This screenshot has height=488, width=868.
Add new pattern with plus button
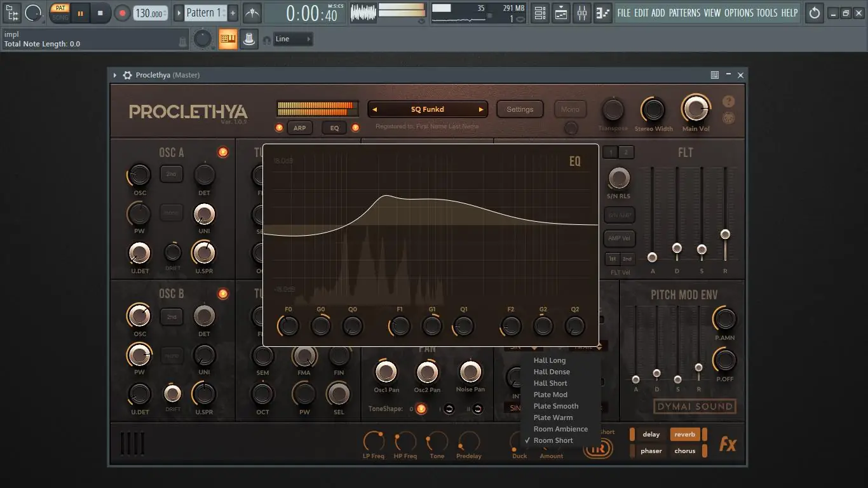click(233, 13)
